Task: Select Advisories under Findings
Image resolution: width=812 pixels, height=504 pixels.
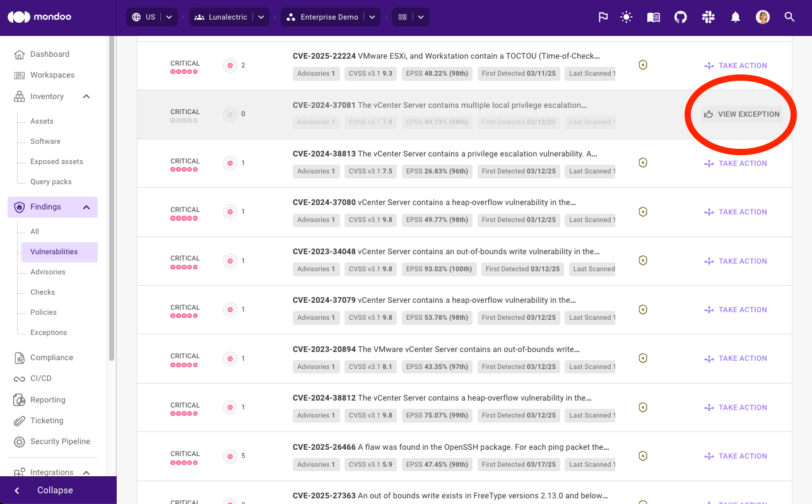Action: (x=48, y=272)
